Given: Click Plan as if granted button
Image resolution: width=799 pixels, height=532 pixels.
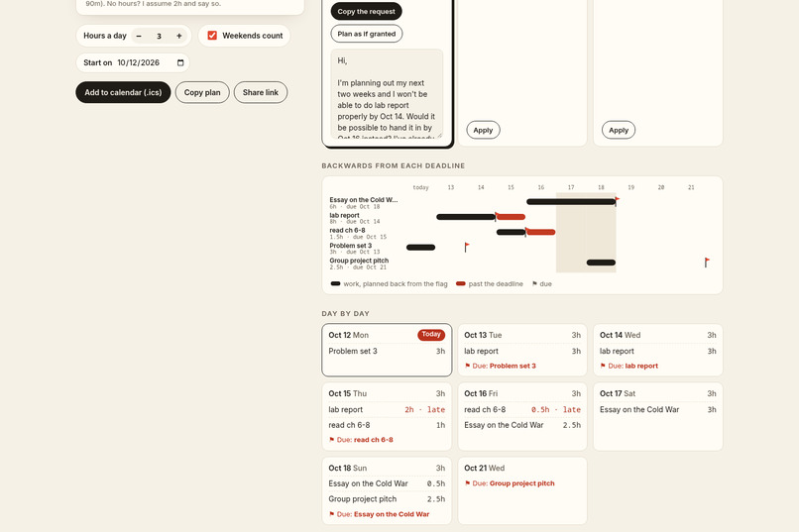Looking at the screenshot, I should coord(367,34).
